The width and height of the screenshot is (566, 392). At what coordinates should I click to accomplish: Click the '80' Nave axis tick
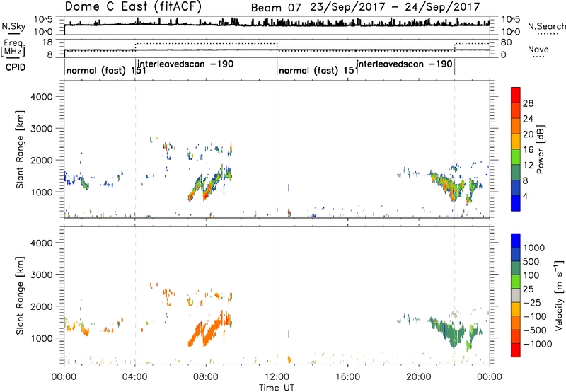(506, 42)
